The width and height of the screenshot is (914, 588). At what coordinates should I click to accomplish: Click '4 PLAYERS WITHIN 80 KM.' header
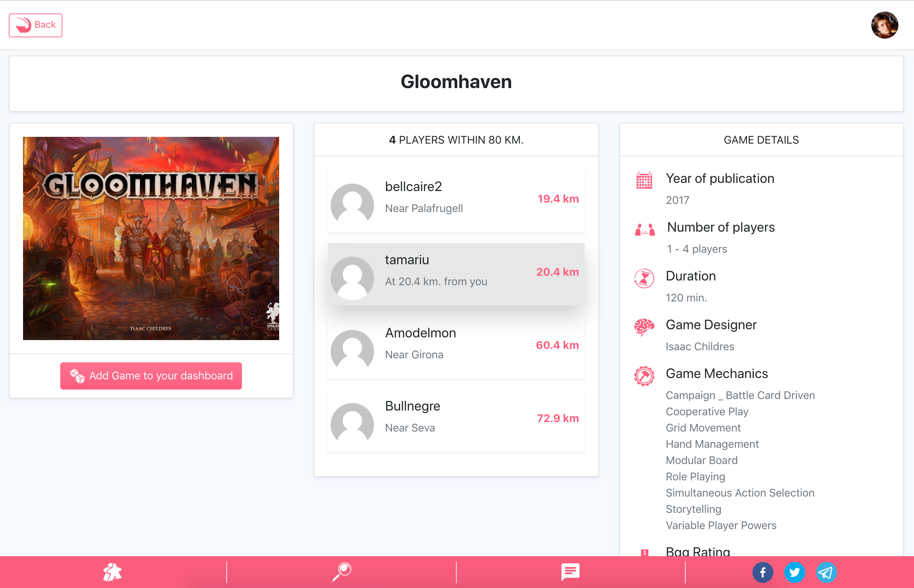pyautogui.click(x=456, y=140)
